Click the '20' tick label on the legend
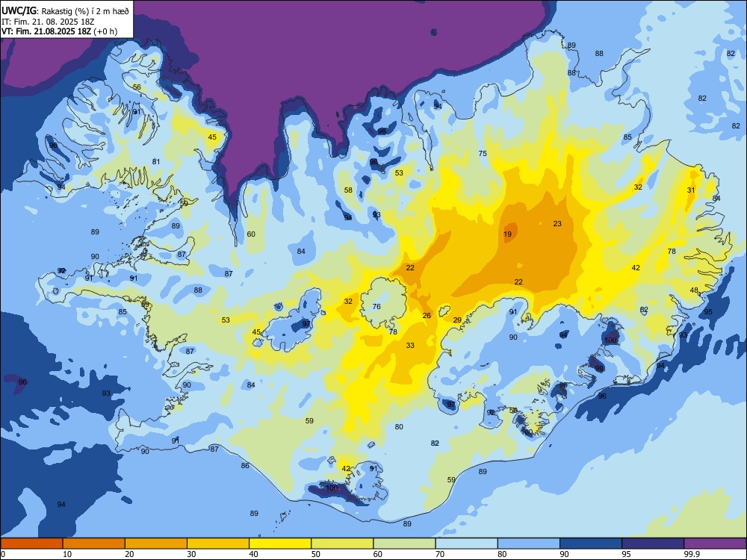This screenshot has height=560, width=747. coord(129,554)
